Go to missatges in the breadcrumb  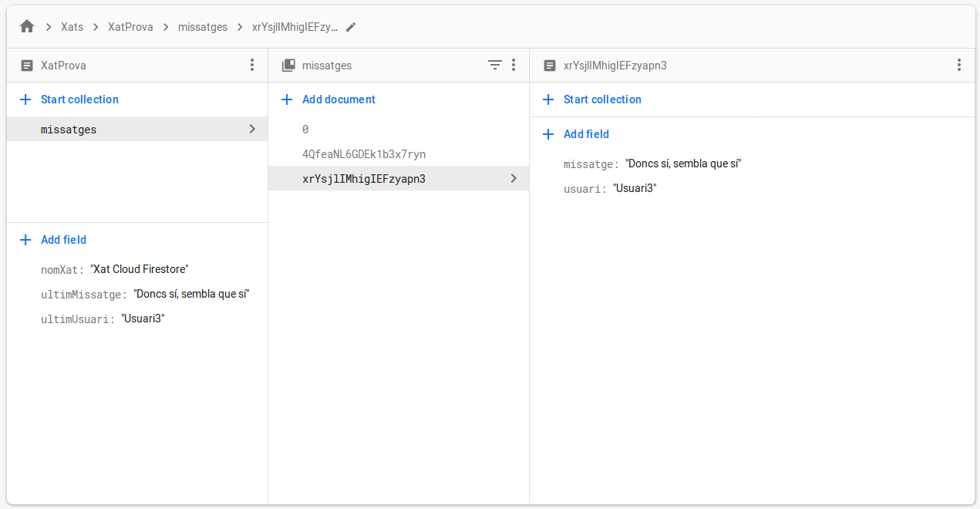203,27
